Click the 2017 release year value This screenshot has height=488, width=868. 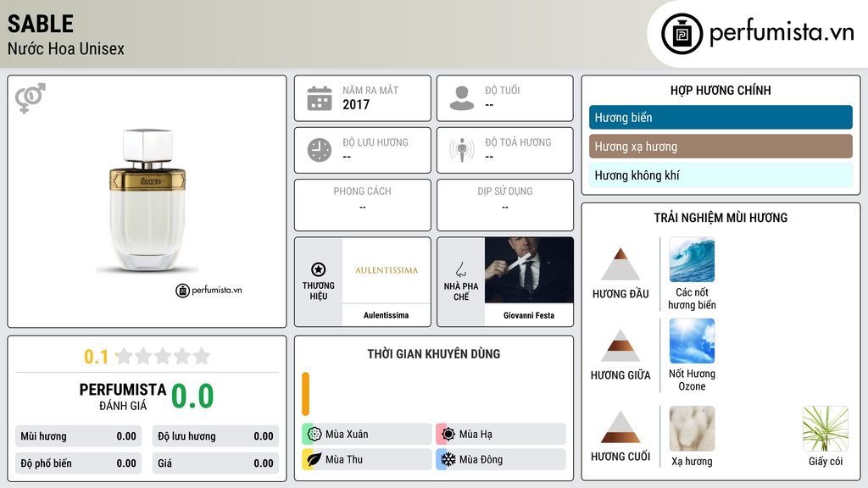point(356,104)
